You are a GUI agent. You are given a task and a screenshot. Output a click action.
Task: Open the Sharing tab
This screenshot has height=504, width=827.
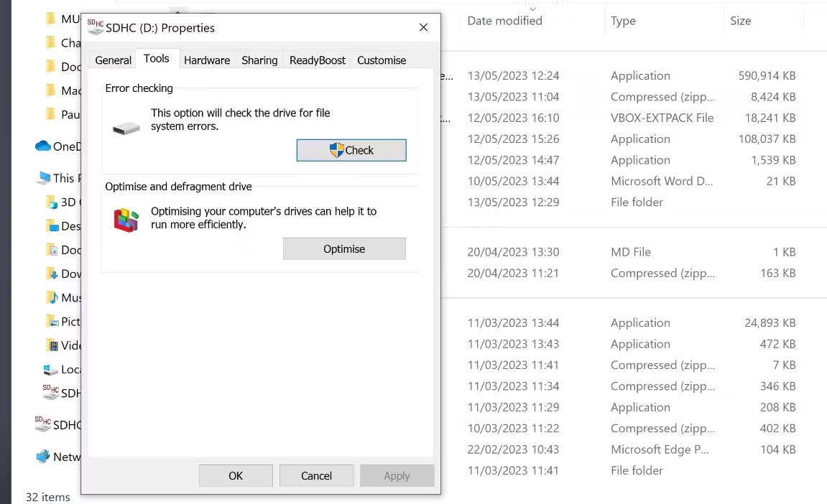[x=259, y=60]
